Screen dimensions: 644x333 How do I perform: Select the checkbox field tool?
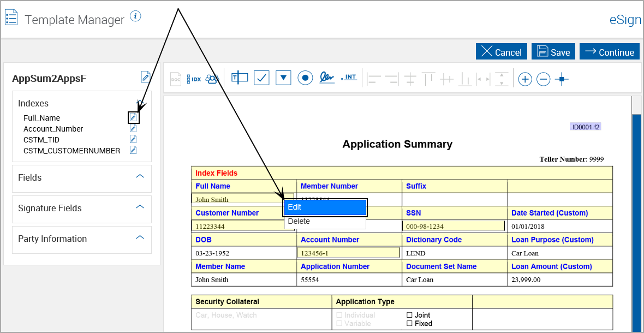[x=261, y=78]
